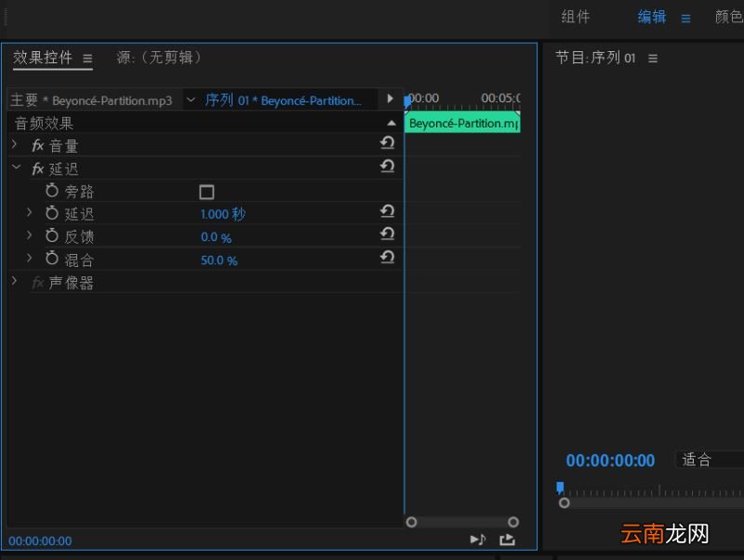Screen dimensions: 744x560
Task: Open the 节目:序列 01 panel menu icon
Action: click(653, 59)
